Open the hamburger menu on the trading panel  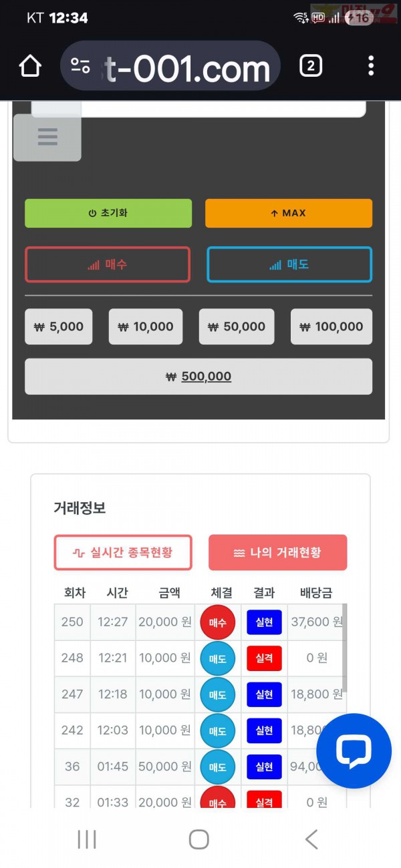(47, 137)
